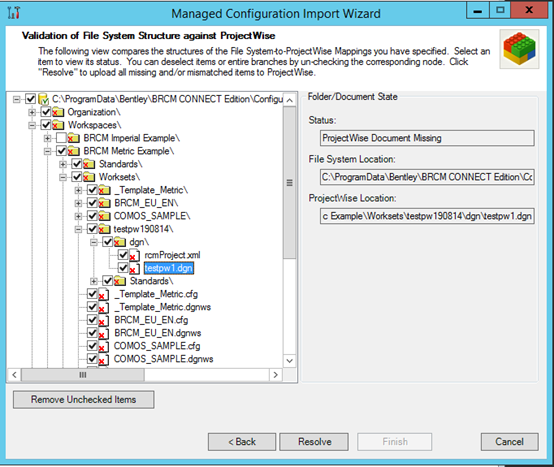Check the BRCM Imperial Example checkbox
Screen dimensions: 554x467
pos(61,138)
